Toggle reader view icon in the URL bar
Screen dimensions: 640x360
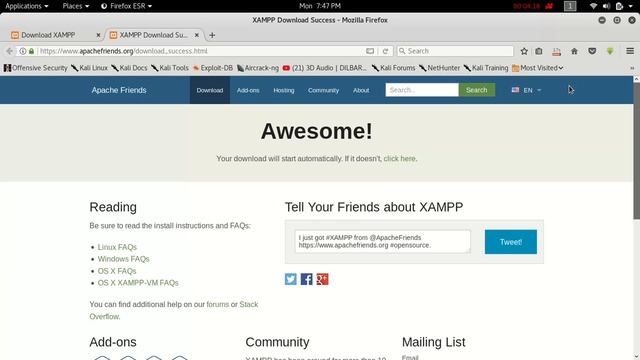370,51
